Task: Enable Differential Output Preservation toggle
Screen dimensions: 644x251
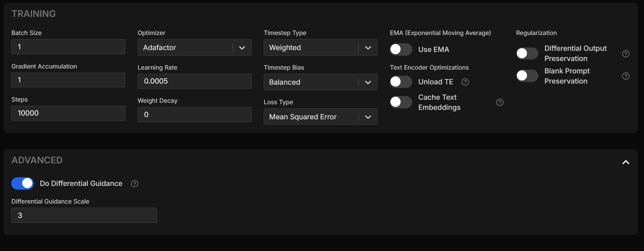Action: click(x=527, y=53)
